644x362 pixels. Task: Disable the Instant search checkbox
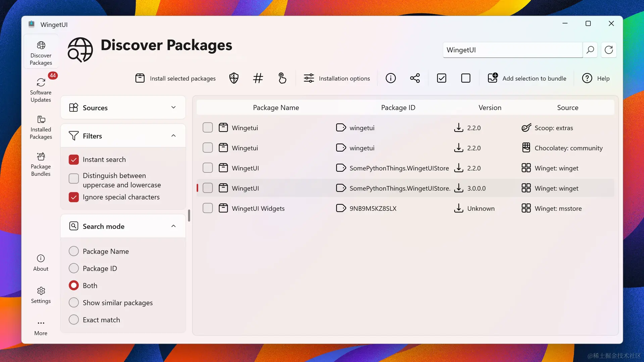point(74,159)
